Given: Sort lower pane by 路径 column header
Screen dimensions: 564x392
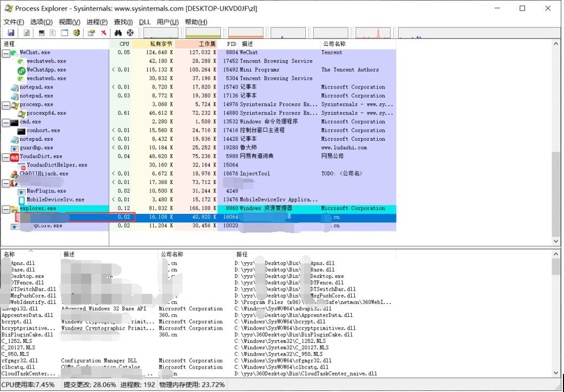Looking at the screenshot, I should [x=315, y=254].
